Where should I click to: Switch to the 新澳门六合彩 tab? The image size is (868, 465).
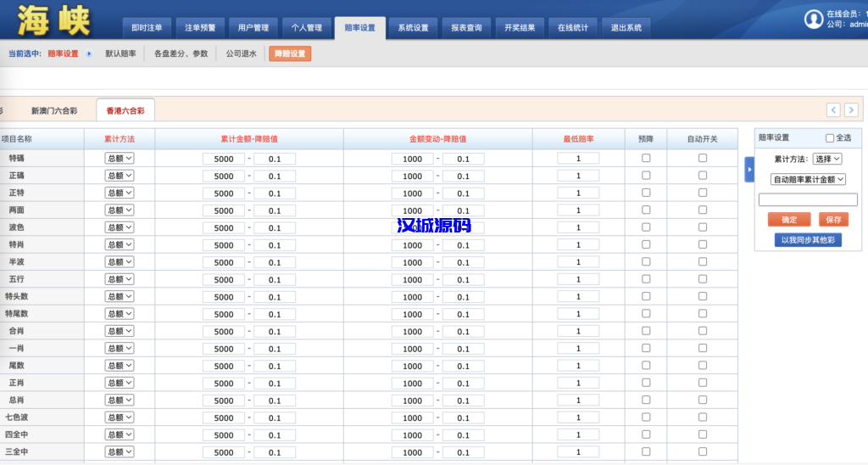[54, 110]
